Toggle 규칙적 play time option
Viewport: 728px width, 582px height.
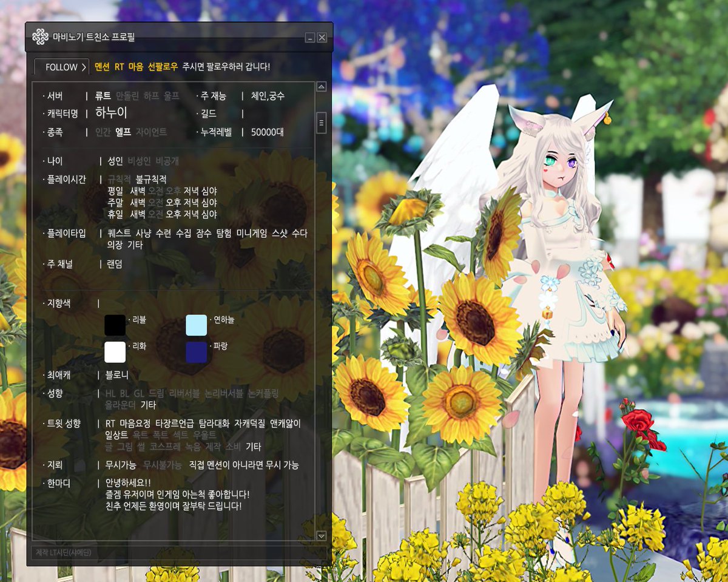pyautogui.click(x=120, y=180)
